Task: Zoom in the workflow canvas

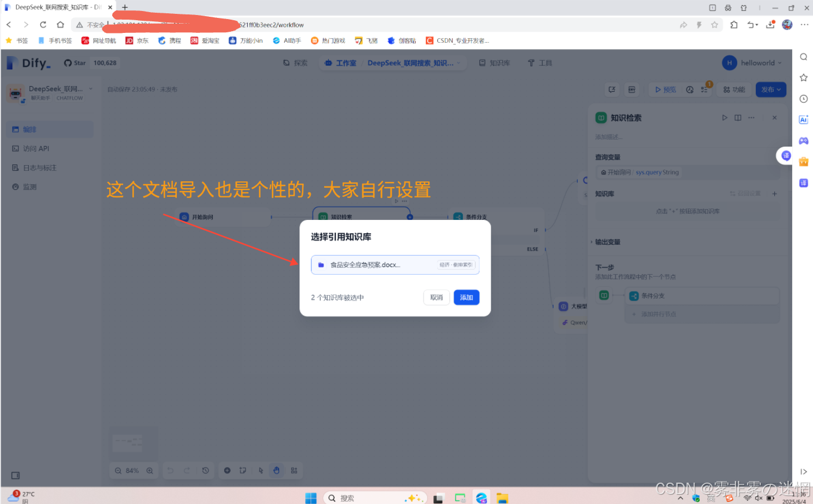Action: pos(150,471)
